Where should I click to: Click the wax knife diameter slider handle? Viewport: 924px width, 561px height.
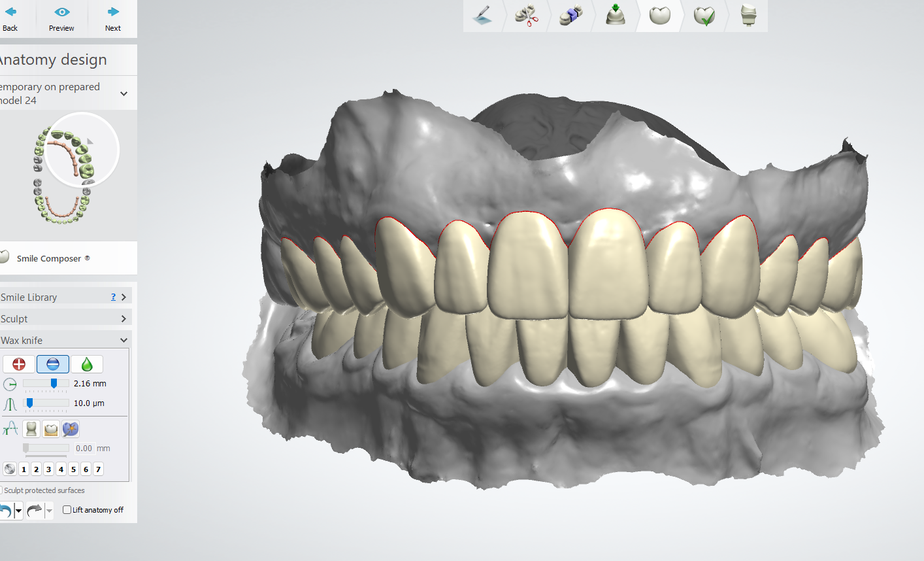(54, 383)
